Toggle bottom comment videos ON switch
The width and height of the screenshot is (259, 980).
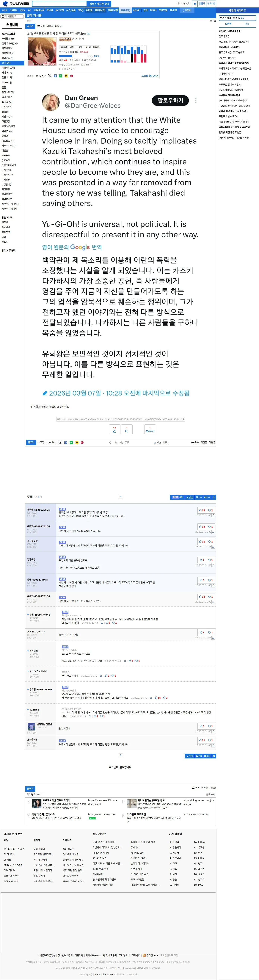coord(207,756)
